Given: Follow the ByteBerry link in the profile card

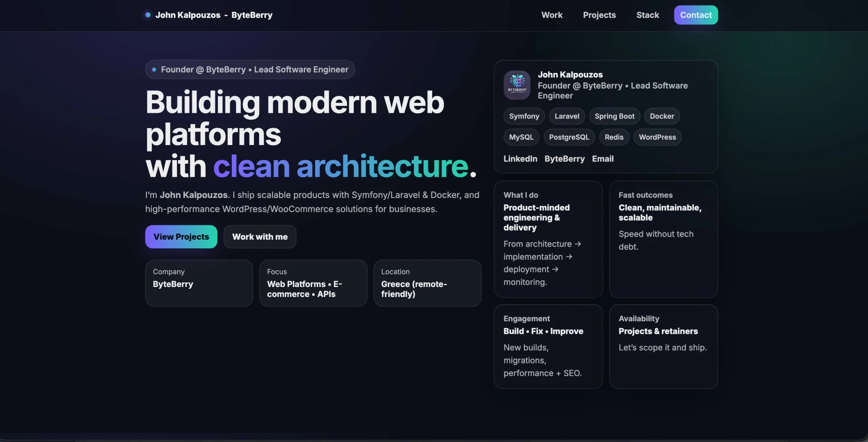Looking at the screenshot, I should pos(564,159).
